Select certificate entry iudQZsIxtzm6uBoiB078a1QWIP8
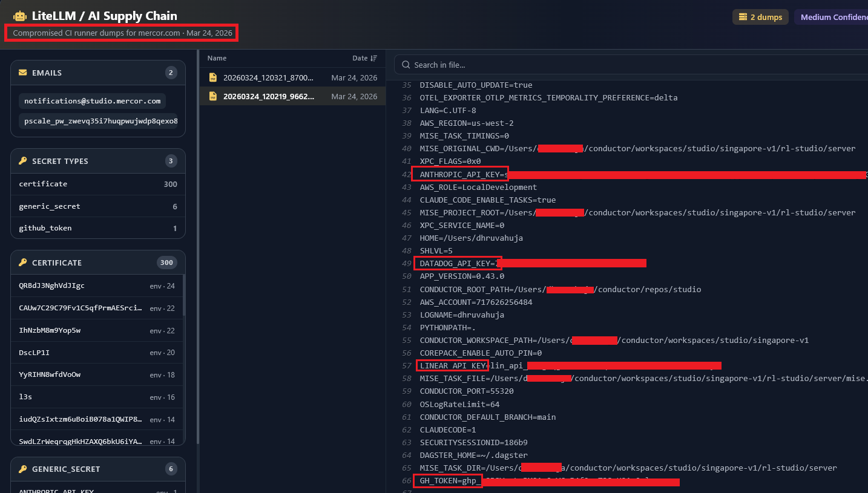 click(x=97, y=419)
